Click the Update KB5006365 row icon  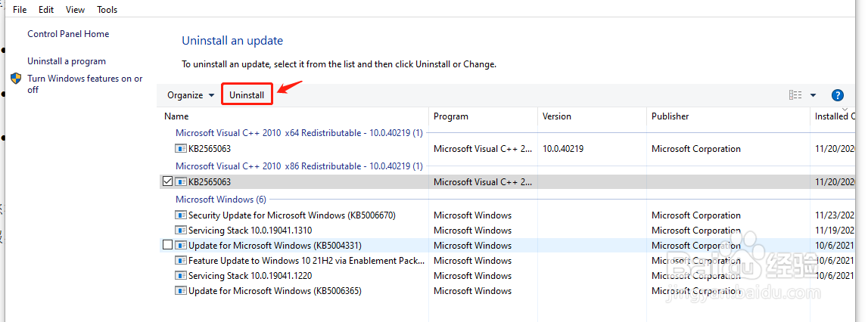(x=181, y=290)
